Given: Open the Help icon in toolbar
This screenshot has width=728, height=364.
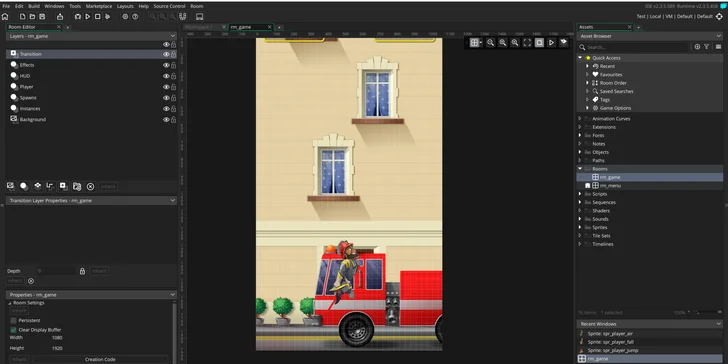Looking at the screenshot, I should (x=135, y=17).
